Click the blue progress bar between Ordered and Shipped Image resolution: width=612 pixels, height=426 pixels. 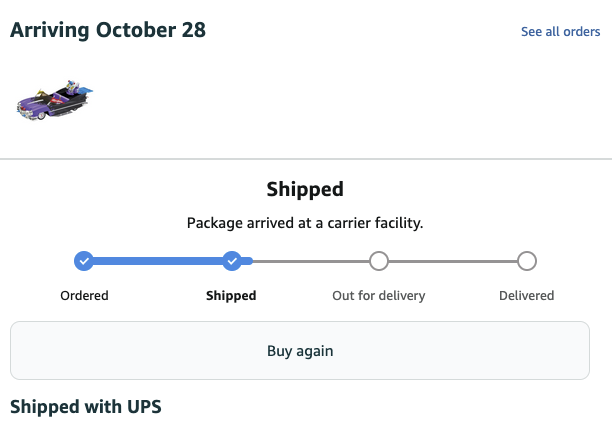pyautogui.click(x=158, y=261)
